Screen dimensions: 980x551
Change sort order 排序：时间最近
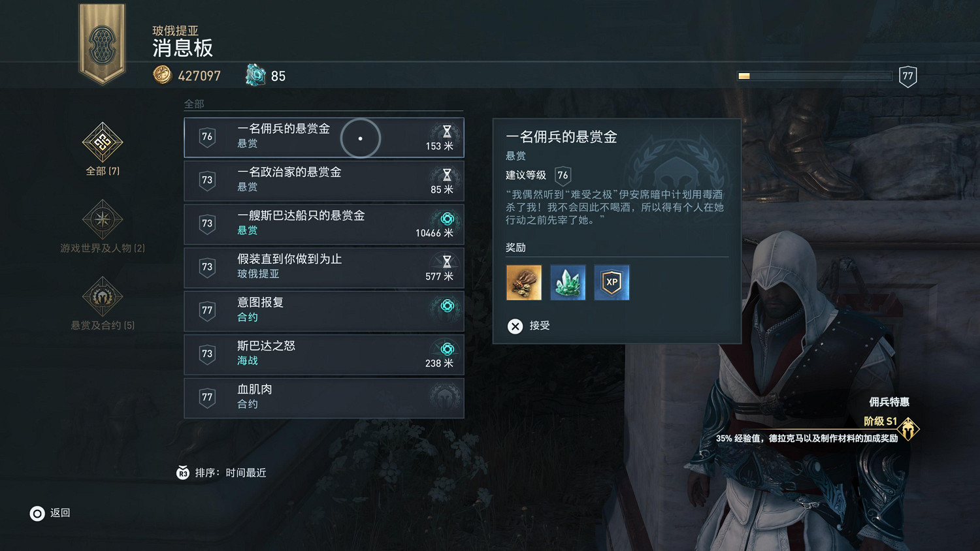(x=221, y=473)
